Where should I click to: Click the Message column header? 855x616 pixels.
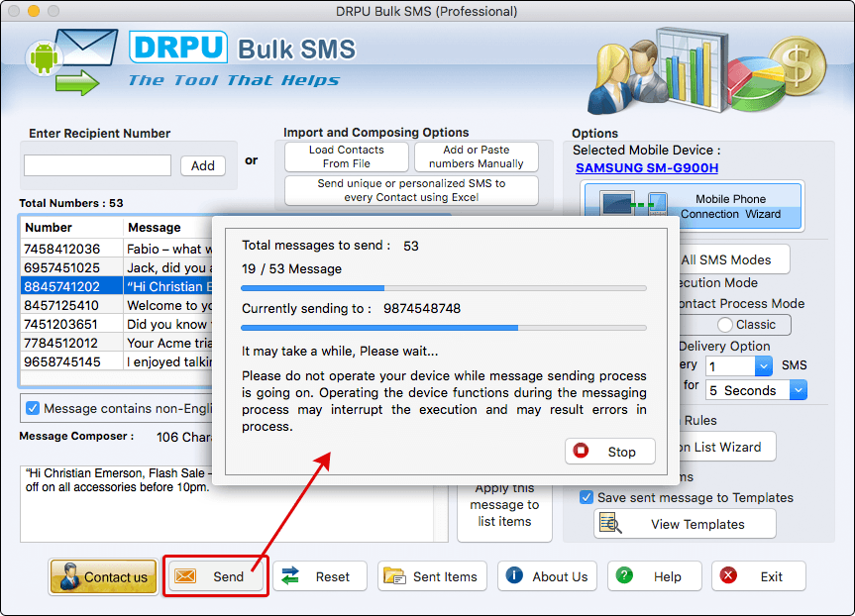point(168,228)
